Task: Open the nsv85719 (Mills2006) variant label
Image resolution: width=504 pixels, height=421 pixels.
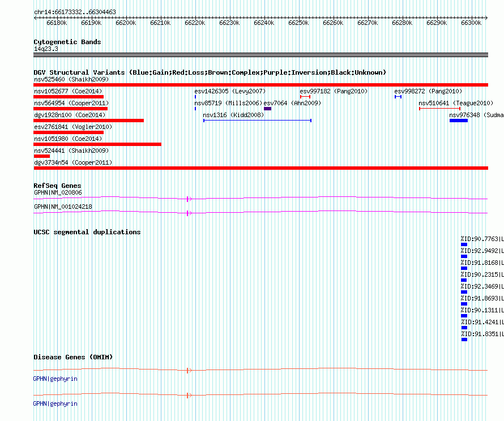Action: [228, 103]
